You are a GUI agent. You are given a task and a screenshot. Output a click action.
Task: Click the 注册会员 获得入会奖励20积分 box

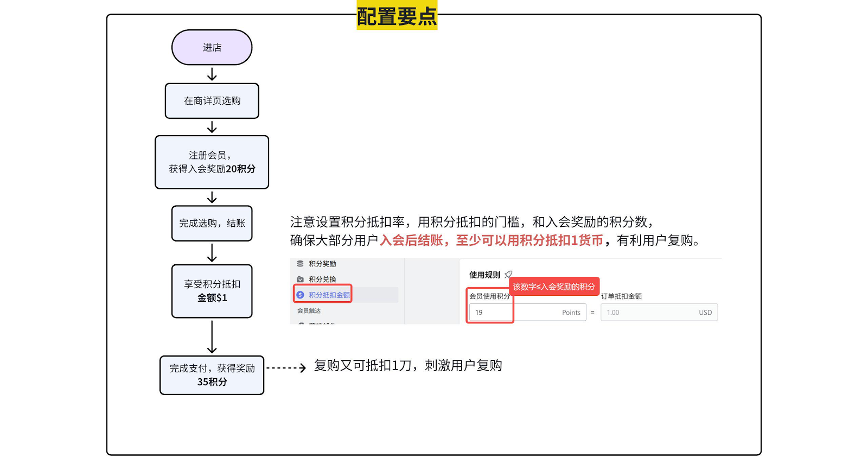pos(212,162)
